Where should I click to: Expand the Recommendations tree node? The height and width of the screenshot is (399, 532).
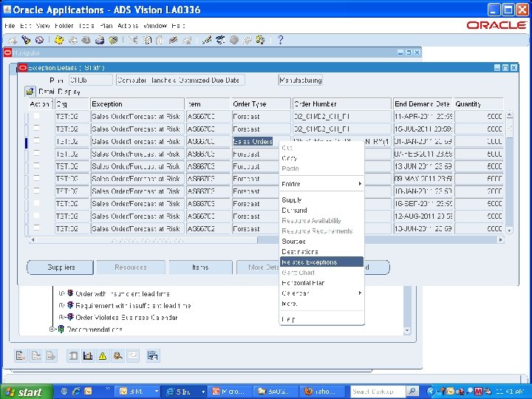pyautogui.click(x=52, y=329)
